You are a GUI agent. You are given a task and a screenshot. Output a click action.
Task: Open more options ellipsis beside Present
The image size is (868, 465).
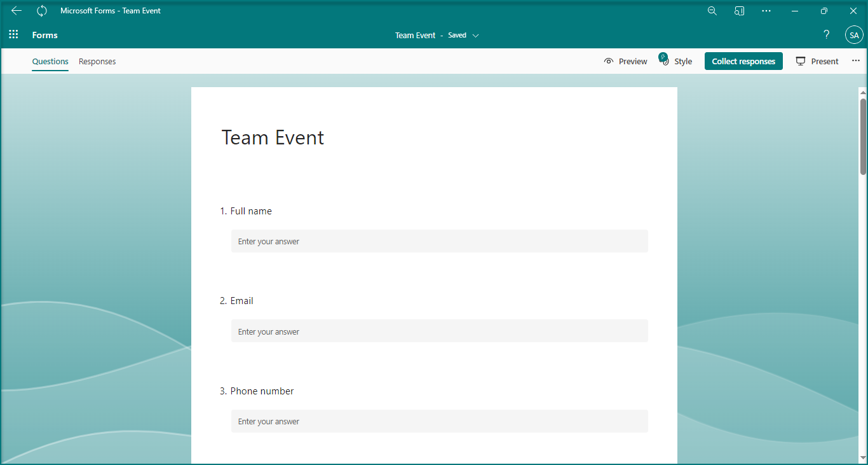(855, 61)
